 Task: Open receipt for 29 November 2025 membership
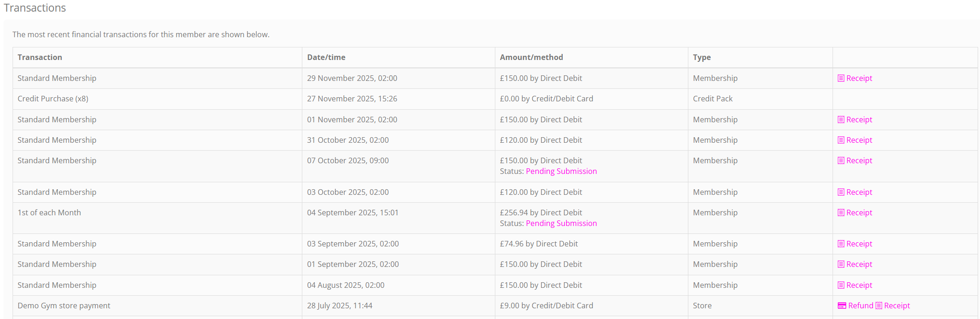[x=859, y=78]
